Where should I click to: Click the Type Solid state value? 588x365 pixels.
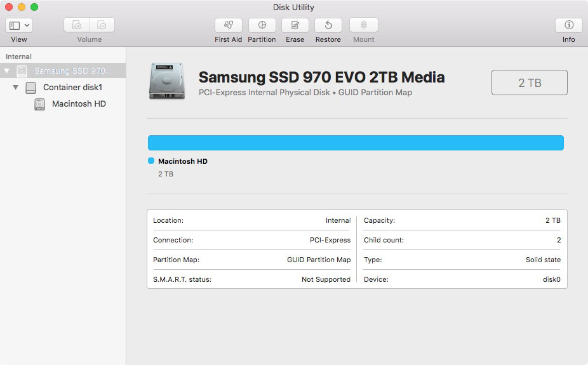pyautogui.click(x=543, y=260)
